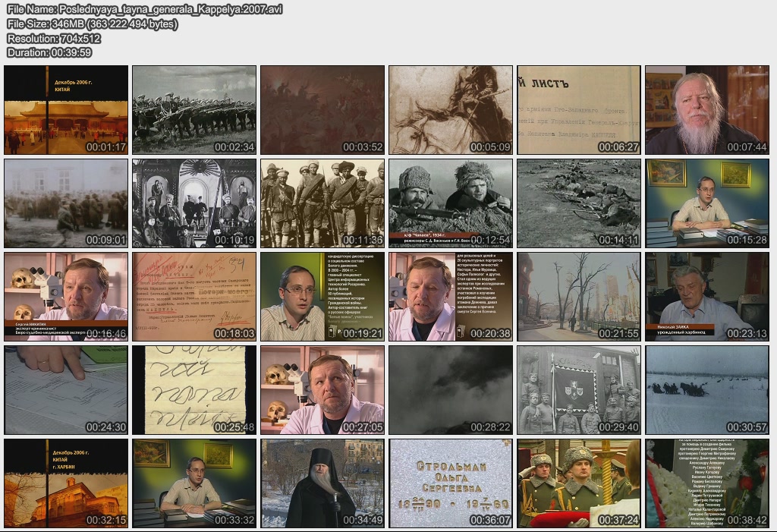
Task: Open the battlefield frame at 00:14:11
Action: (579, 203)
